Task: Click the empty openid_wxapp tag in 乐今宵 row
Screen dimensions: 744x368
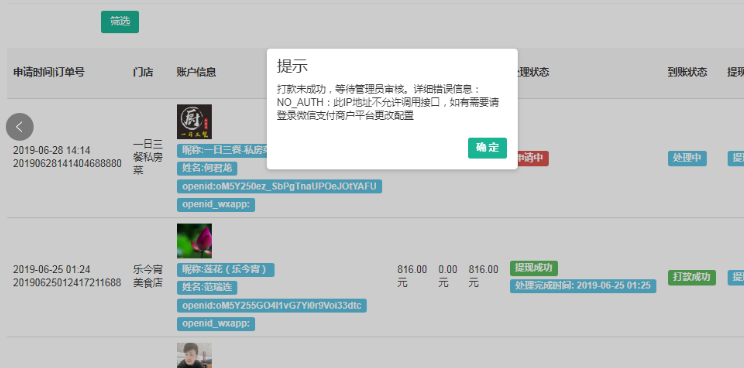Action: (216, 324)
